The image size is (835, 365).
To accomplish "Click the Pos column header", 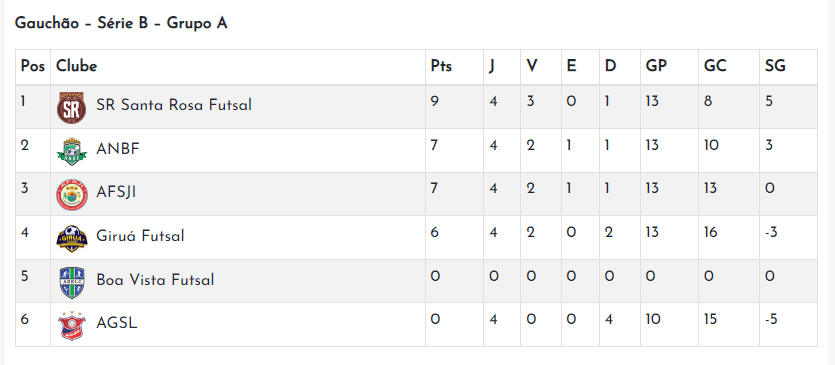I will tap(32, 66).
